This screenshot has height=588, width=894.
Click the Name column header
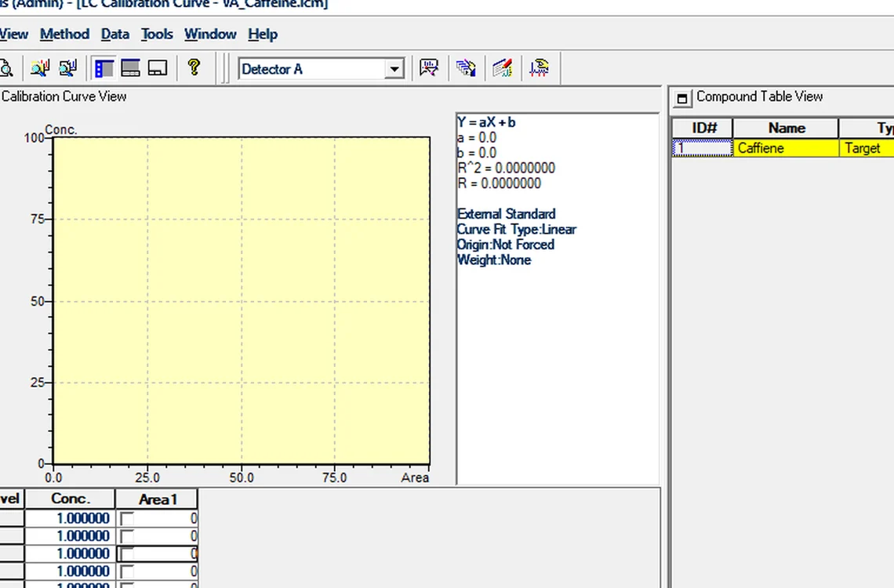coord(787,129)
